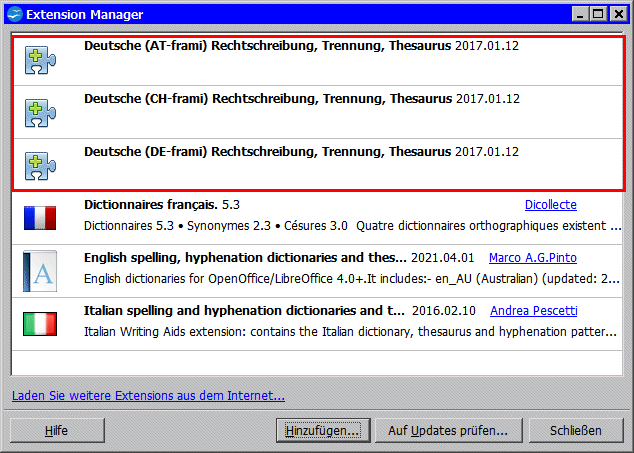Click the CH-frami extension puzzle icon
The image size is (634, 453).
pyautogui.click(x=40, y=113)
